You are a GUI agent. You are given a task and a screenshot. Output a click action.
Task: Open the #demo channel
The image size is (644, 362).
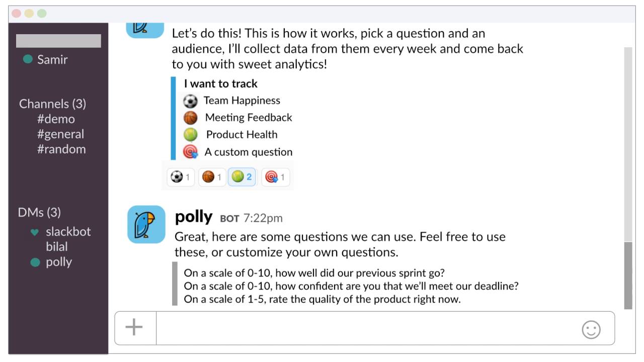[56, 119]
